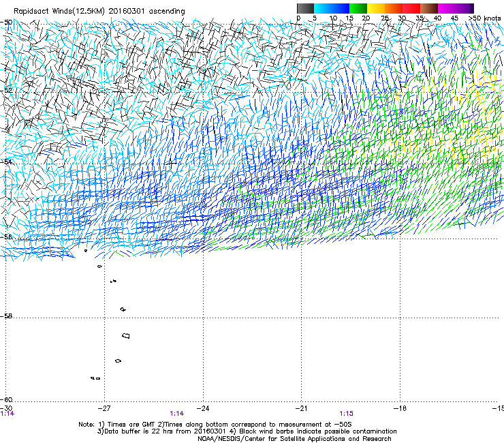
Task: Click the '-27' longitude axis label
Action: (104, 408)
